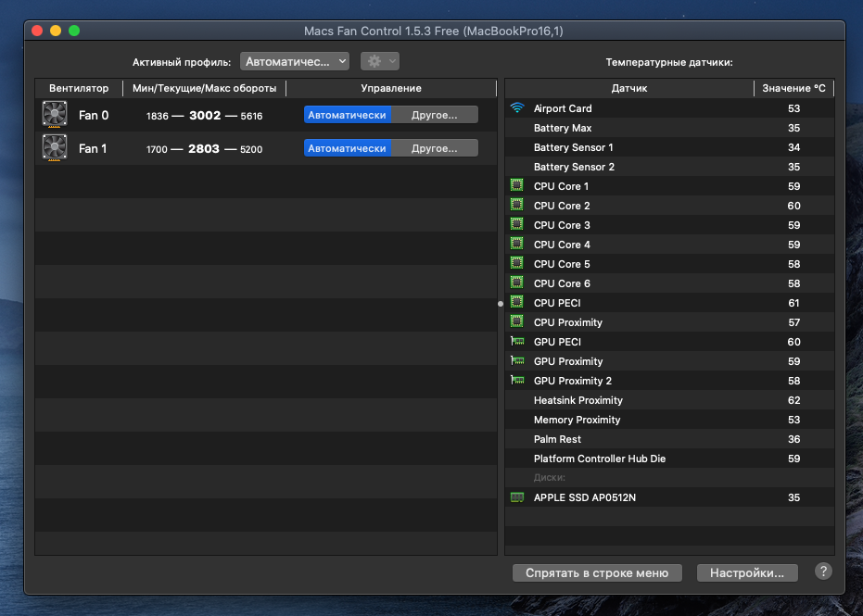Click the panel splitter dot handle

501,304
